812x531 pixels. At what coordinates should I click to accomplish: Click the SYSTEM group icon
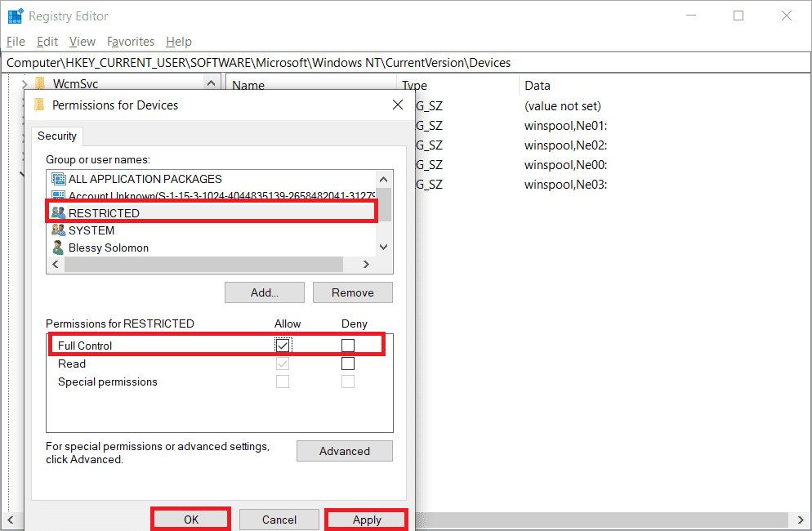pyautogui.click(x=59, y=230)
